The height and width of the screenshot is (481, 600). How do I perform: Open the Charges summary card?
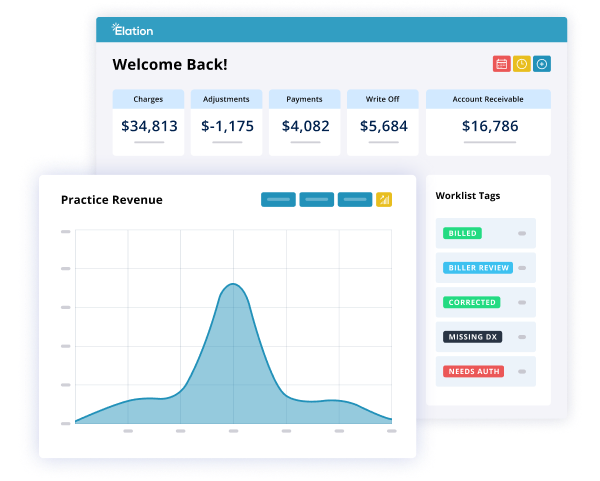[149, 122]
